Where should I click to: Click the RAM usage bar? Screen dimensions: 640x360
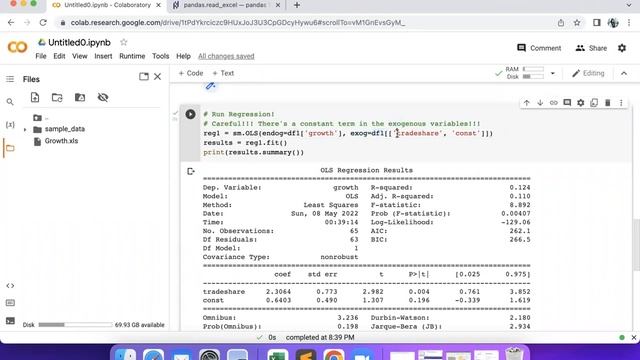click(x=533, y=69)
